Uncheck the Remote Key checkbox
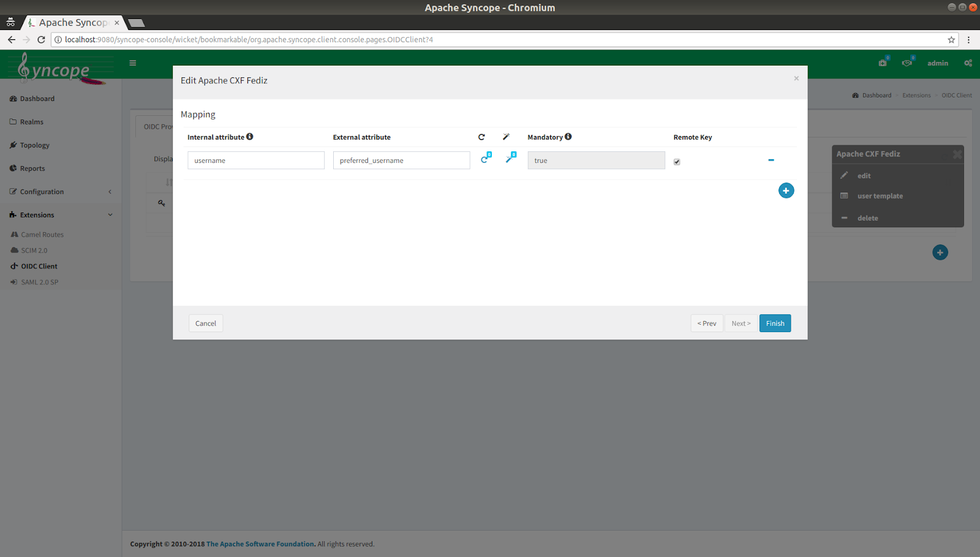The image size is (980, 557). click(x=676, y=162)
